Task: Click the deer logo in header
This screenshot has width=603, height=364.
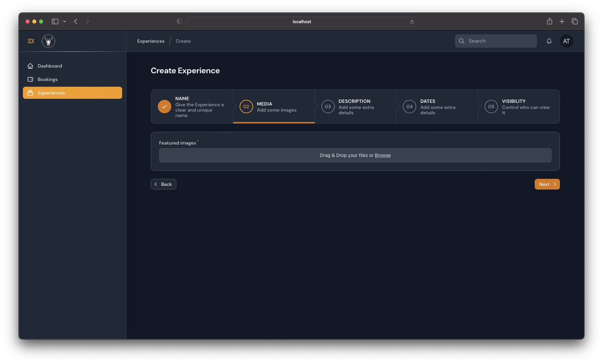Action: click(x=48, y=41)
